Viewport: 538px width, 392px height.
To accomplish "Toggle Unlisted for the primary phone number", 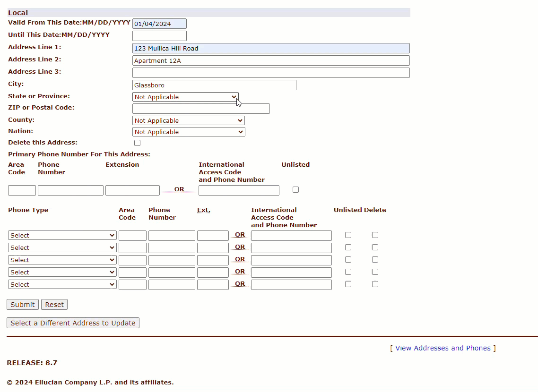I will pos(296,190).
